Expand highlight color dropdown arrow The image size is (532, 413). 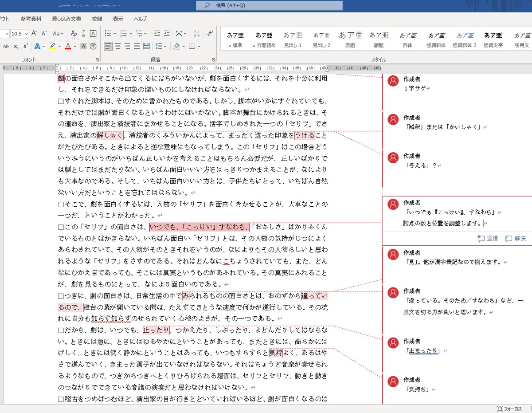pyautogui.click(x=59, y=46)
